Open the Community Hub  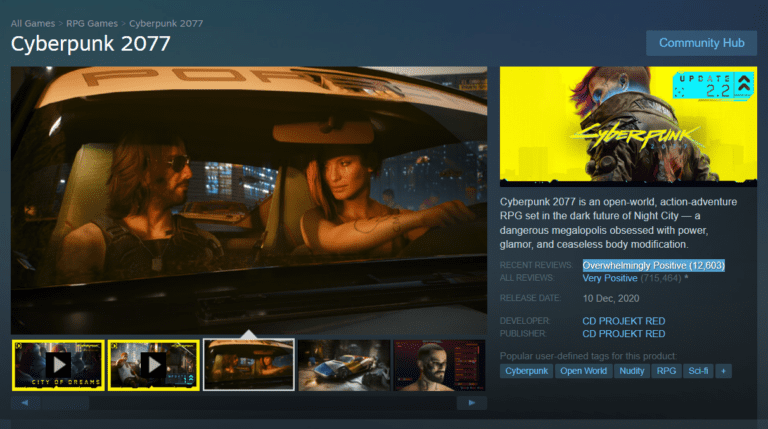(x=701, y=43)
